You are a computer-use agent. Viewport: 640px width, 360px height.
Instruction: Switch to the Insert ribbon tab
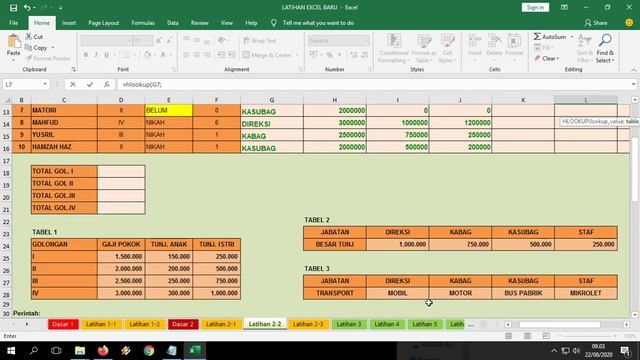click(69, 23)
